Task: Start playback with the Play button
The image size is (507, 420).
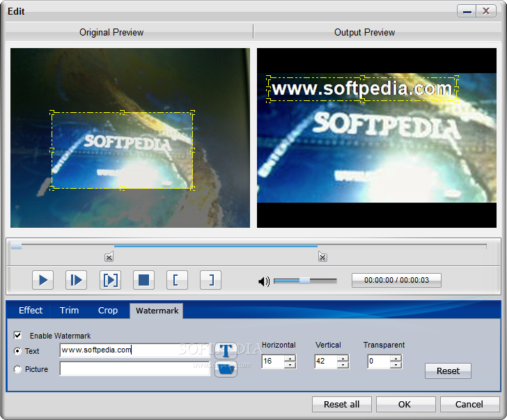Action: tap(42, 280)
